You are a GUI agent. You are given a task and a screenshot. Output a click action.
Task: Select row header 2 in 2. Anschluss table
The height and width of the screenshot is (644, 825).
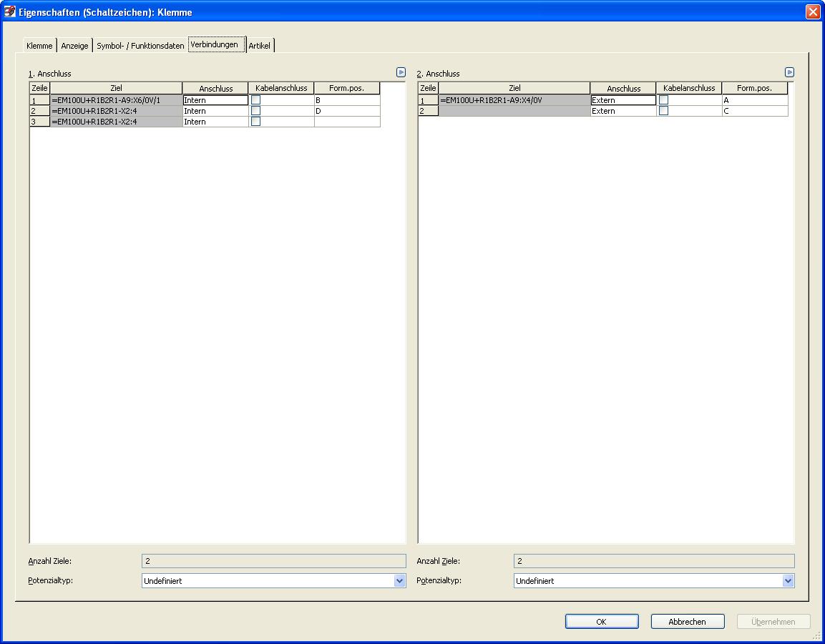click(x=428, y=110)
